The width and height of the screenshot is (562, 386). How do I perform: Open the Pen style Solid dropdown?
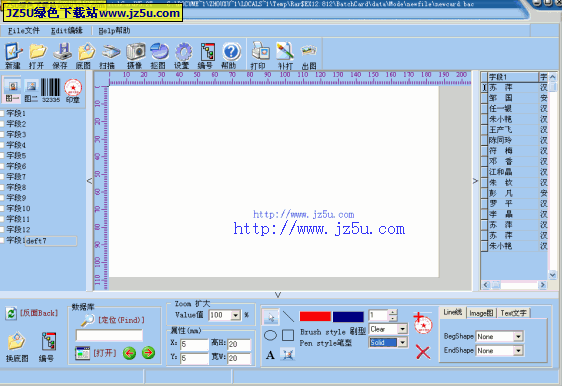(403, 343)
